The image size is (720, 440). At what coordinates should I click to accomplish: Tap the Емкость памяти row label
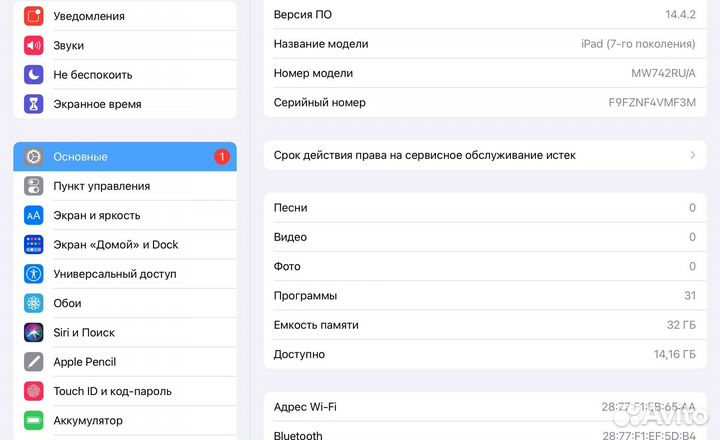316,325
